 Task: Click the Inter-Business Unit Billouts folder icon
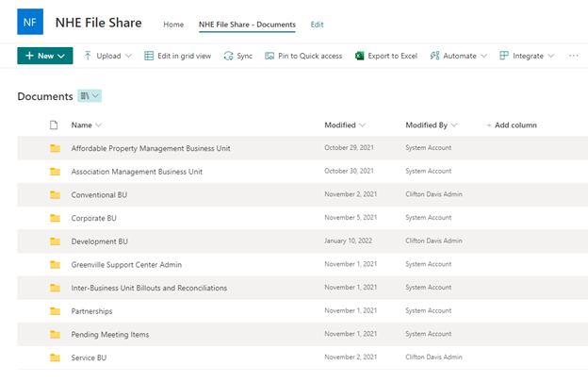(x=55, y=288)
